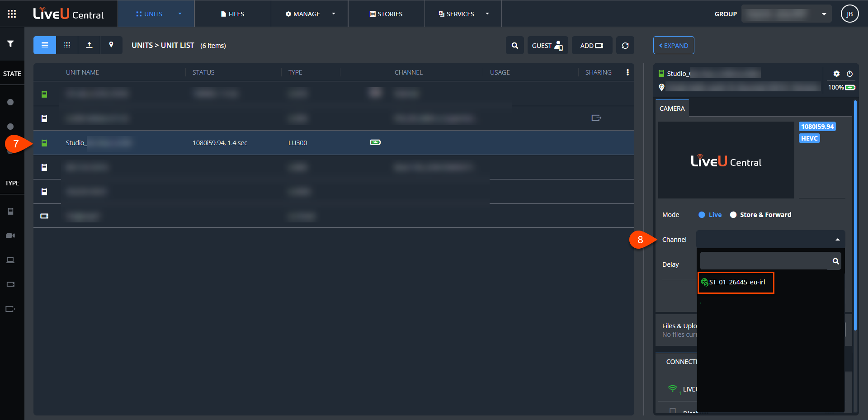Click search icon in channel dropdown
868x420 pixels.
pos(835,261)
